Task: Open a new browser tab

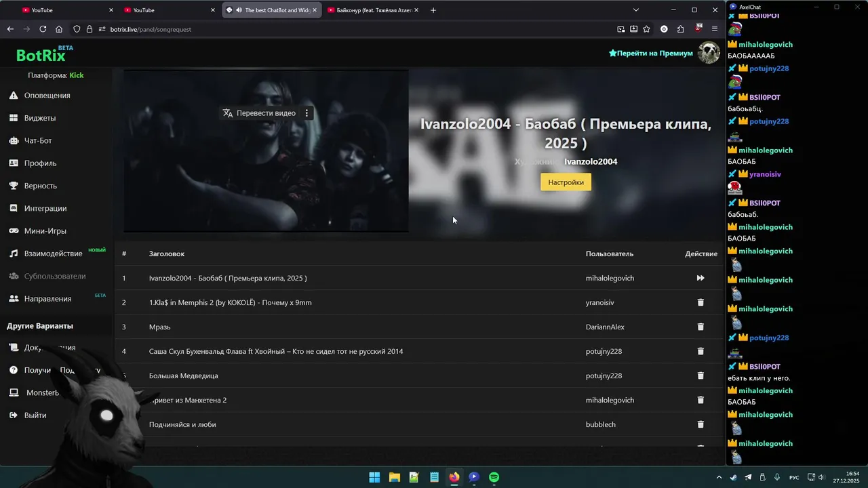Action: pos(433,10)
